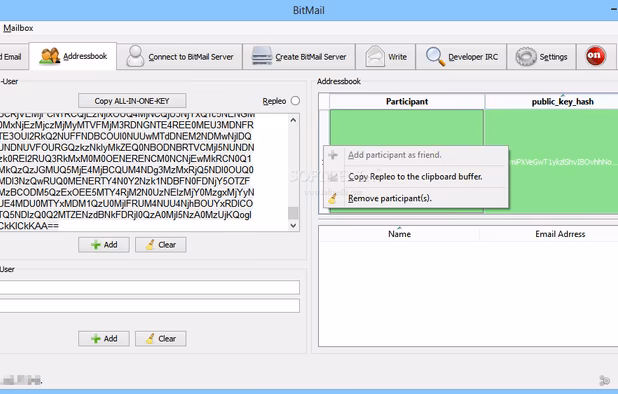Click the broom icon on upper Clear button
618x394 pixels.
coord(150,245)
